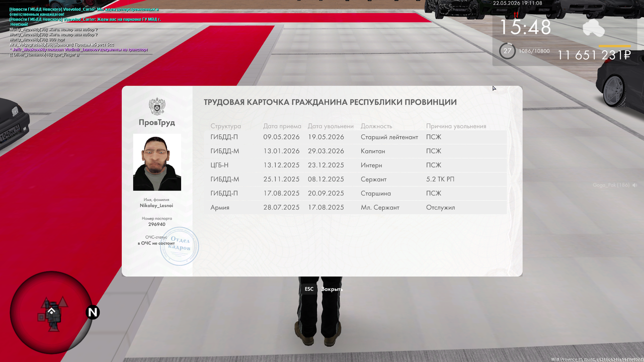Image resolution: width=644 pixels, height=362 pixels.
Task: Click hire date 25.11.2025
Action: [x=281, y=179]
